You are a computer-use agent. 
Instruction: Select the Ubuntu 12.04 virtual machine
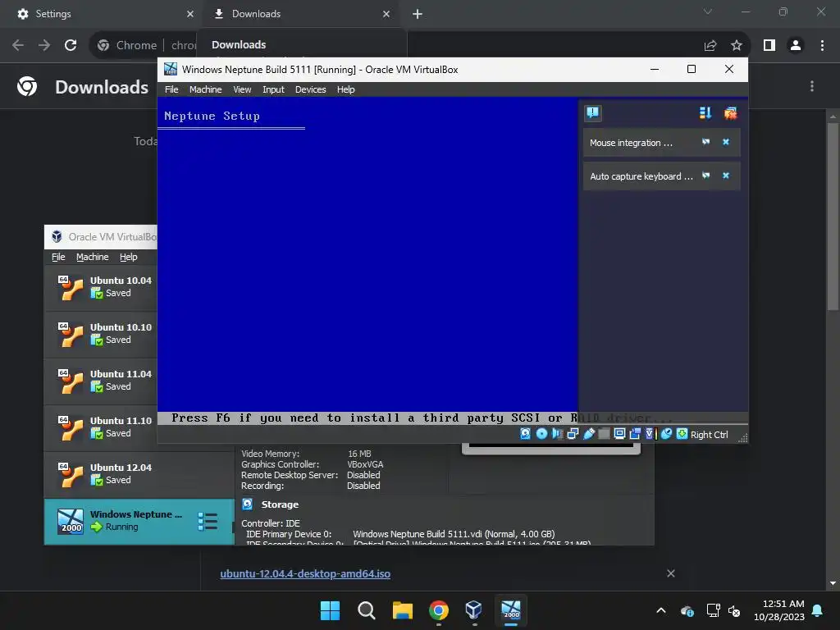pos(139,475)
